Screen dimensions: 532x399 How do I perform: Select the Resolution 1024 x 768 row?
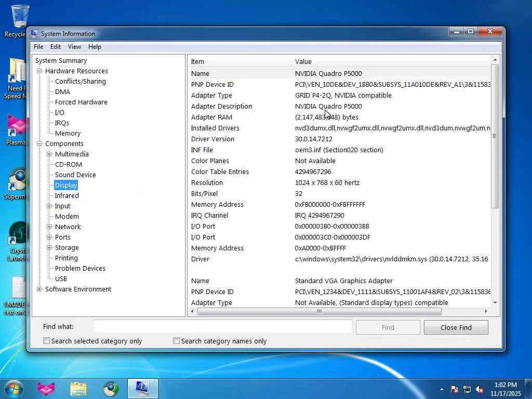pyautogui.click(x=339, y=182)
